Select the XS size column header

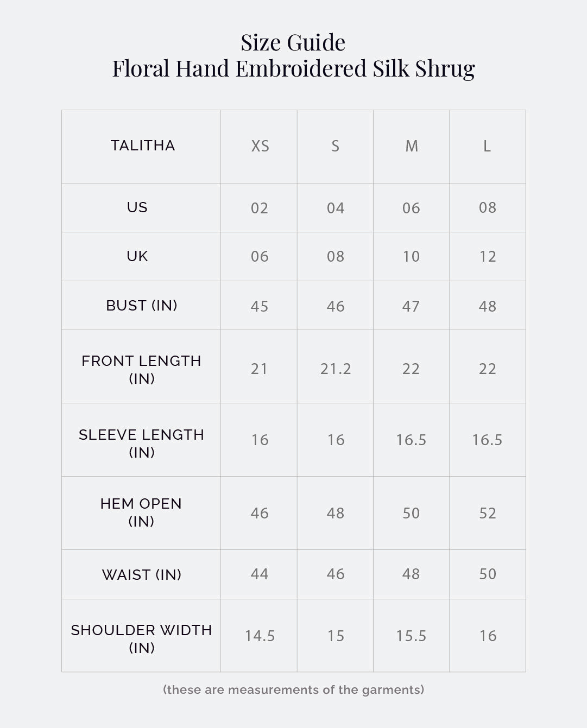click(x=260, y=146)
